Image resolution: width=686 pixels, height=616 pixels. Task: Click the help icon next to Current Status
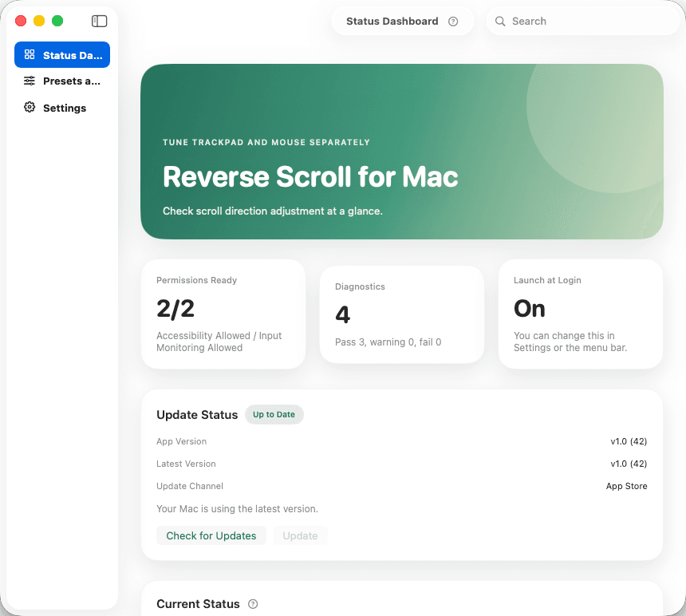(253, 604)
